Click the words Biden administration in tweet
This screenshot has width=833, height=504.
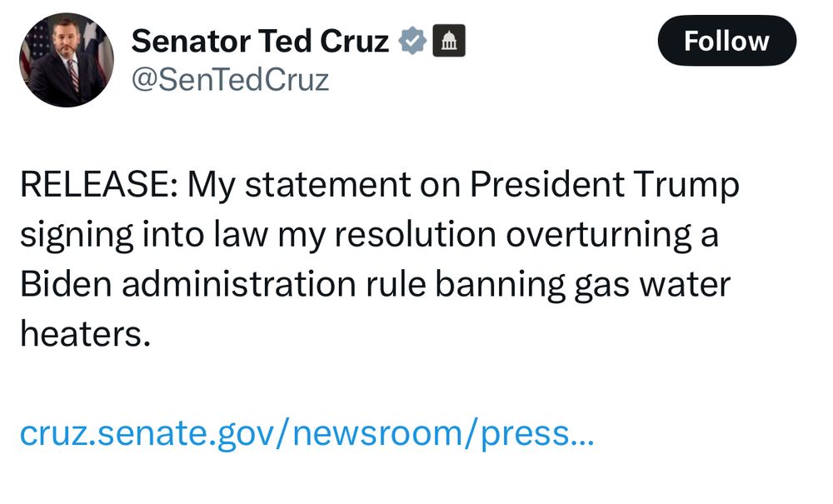tap(188, 284)
